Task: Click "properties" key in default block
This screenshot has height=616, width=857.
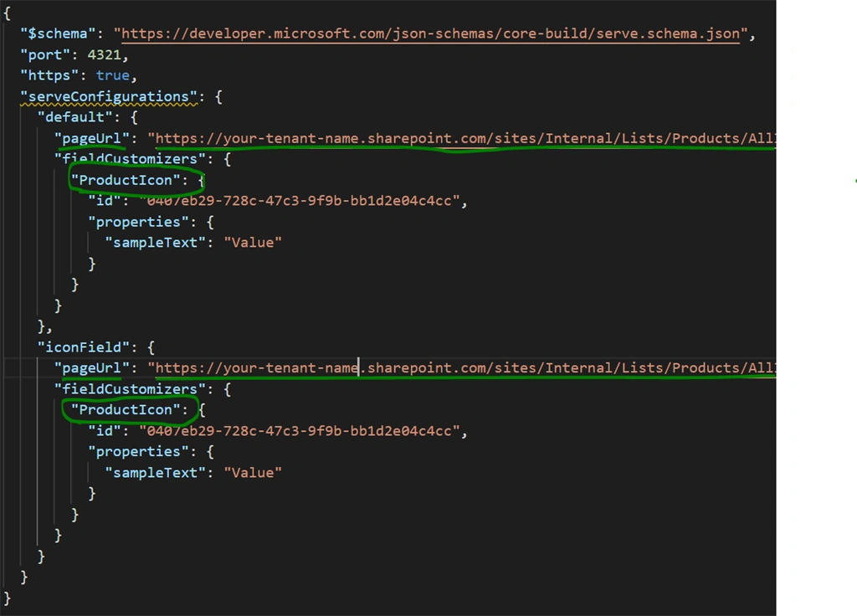Action: 138,222
